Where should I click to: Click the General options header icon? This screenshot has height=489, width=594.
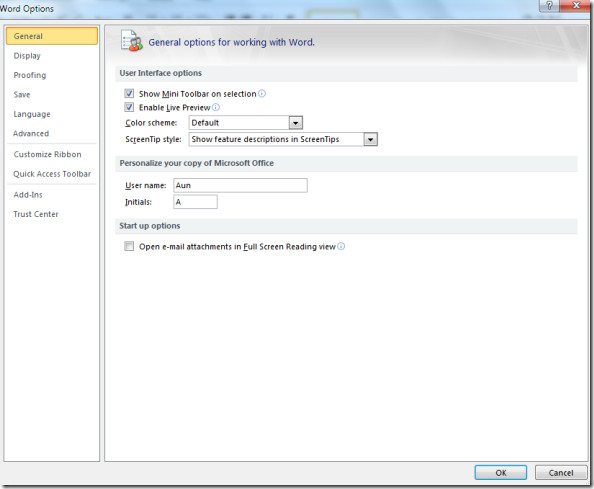click(x=131, y=41)
